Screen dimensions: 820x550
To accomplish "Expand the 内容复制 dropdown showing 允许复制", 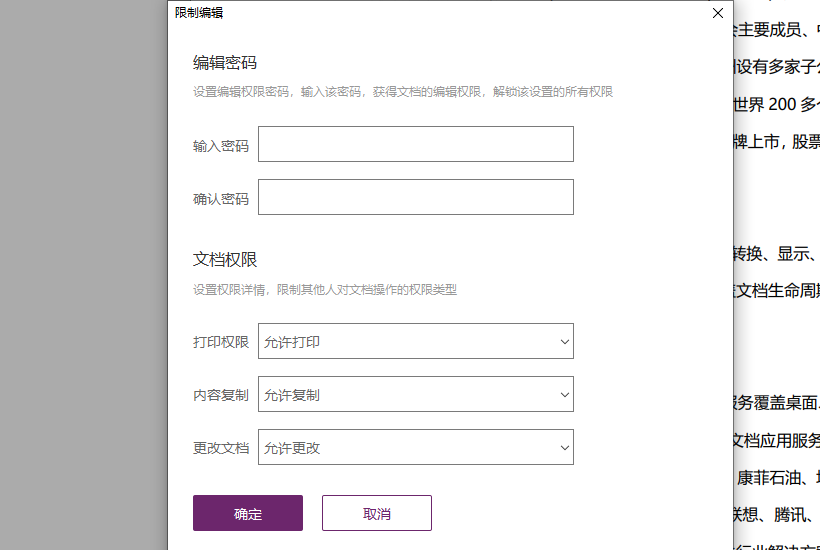I will 415,394.
